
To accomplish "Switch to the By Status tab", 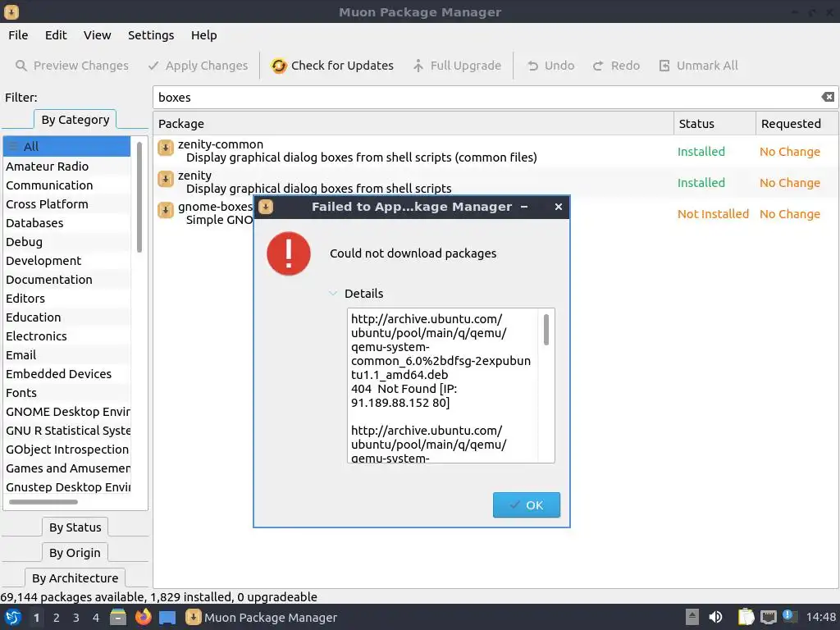I will pyautogui.click(x=75, y=527).
